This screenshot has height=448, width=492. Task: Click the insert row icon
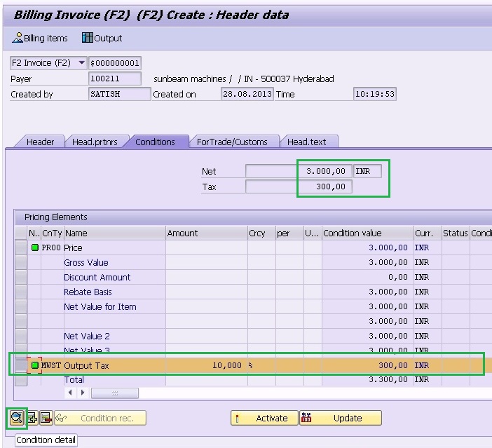click(32, 418)
